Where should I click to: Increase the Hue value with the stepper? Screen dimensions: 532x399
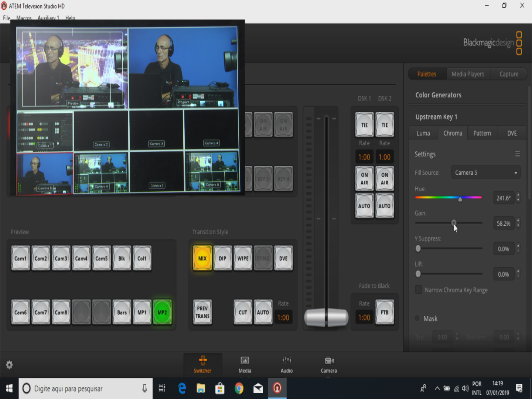[518, 195]
